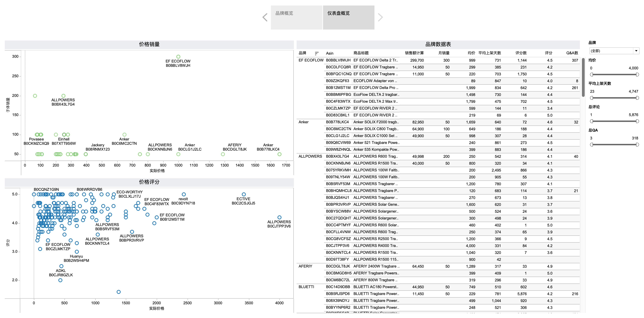Select the EF ECOFLOW B0BBLV8WJH point at 300 sales
This screenshot has height=318, width=644.
pyautogui.click(x=178, y=57)
